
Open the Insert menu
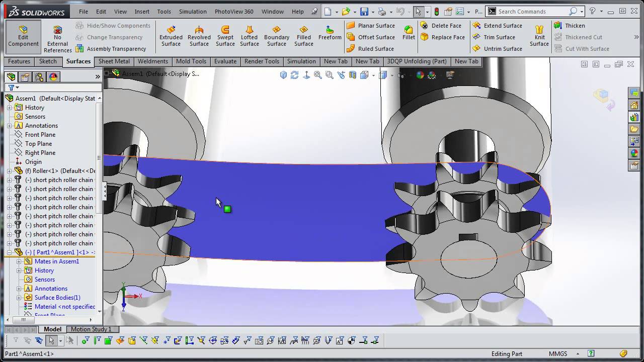pyautogui.click(x=142, y=12)
